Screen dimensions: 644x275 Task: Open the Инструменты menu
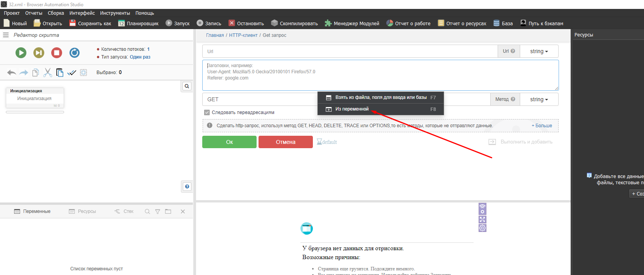click(x=115, y=13)
